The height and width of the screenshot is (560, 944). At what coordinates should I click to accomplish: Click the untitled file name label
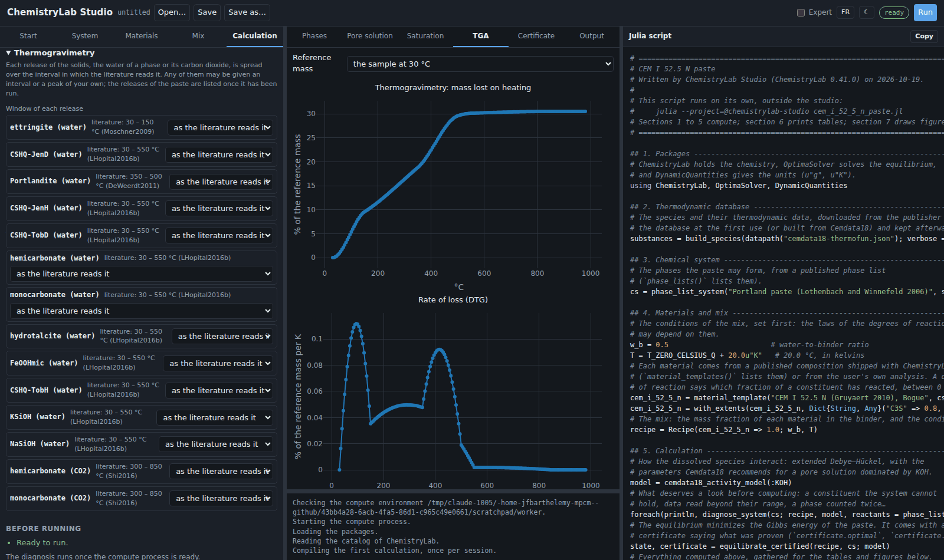134,12
